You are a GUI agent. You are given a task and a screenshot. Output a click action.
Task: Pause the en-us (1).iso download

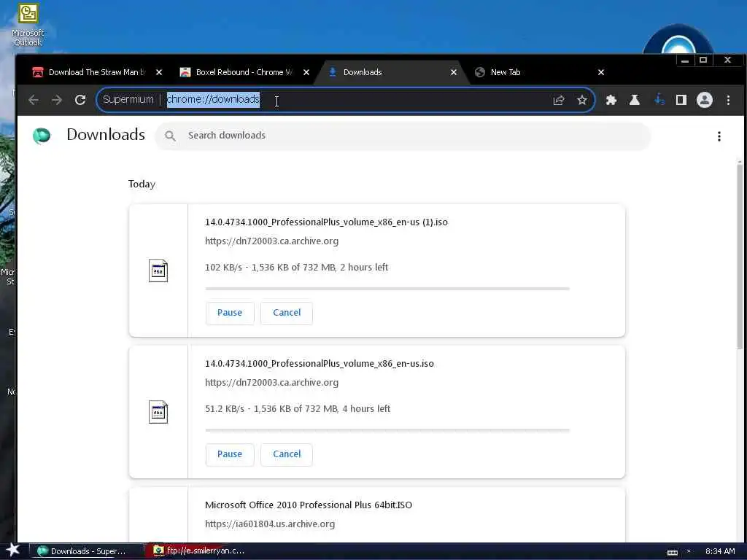(230, 313)
